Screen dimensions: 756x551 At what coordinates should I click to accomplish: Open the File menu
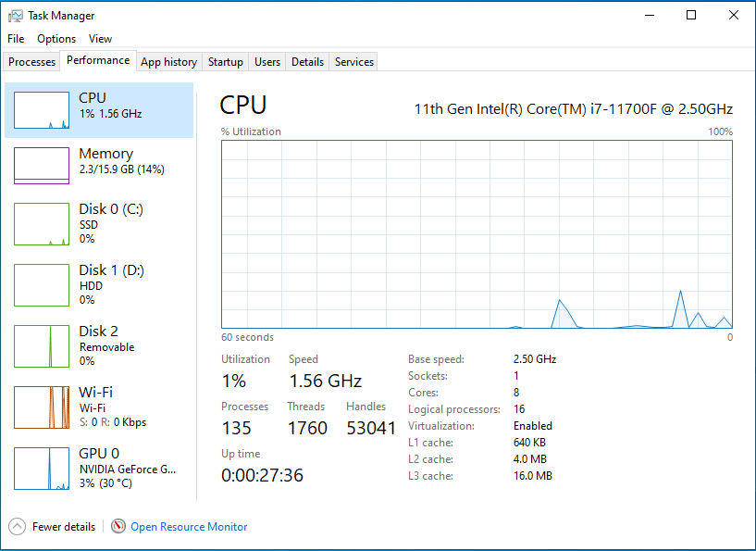(16, 39)
